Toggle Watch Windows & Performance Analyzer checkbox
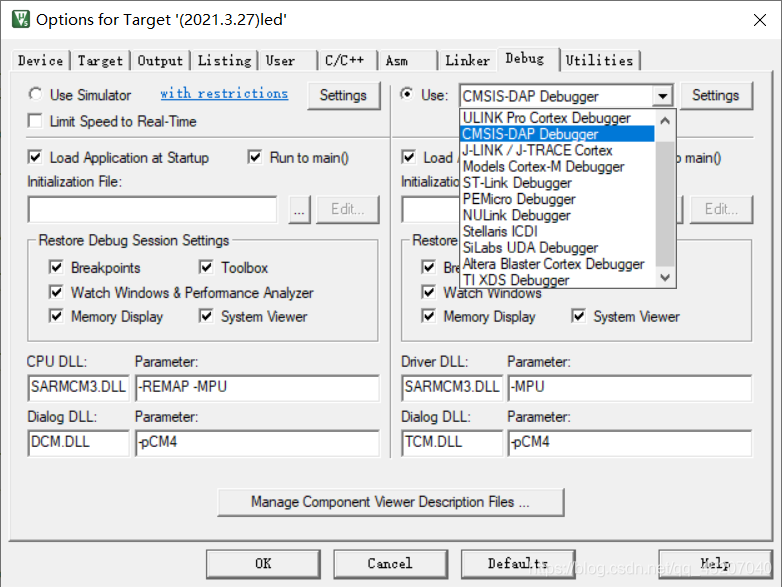 [56, 292]
